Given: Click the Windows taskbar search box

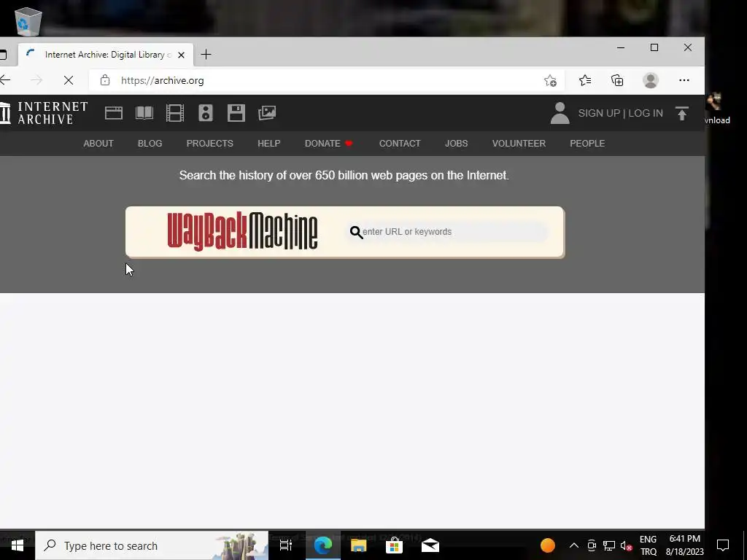Looking at the screenshot, I should tap(152, 545).
